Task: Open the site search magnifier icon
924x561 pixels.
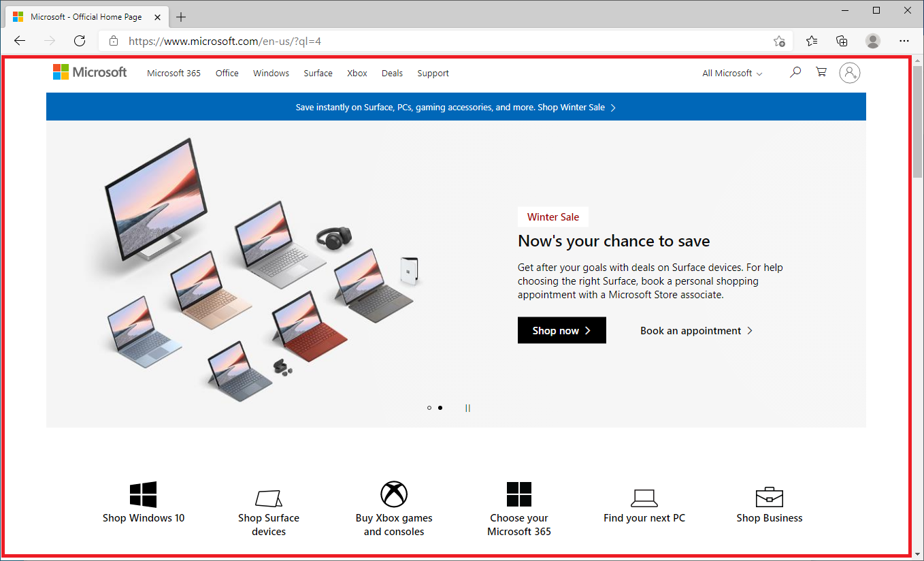Action: pos(795,72)
